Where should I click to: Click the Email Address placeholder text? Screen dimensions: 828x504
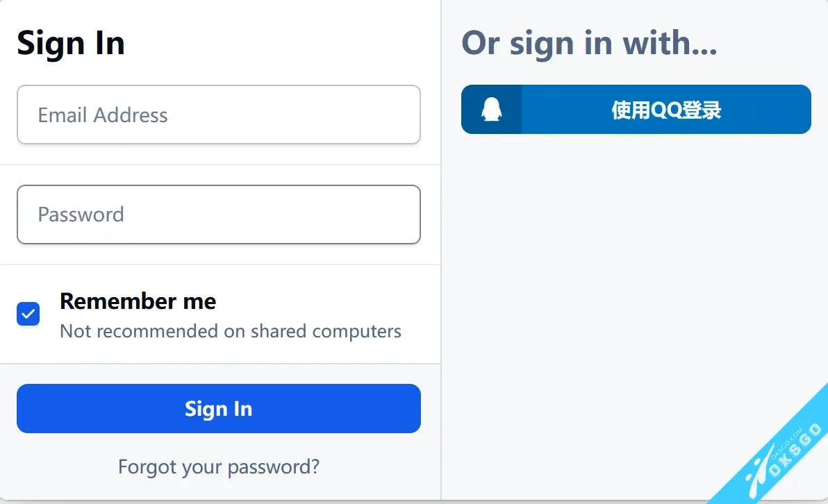tap(103, 115)
